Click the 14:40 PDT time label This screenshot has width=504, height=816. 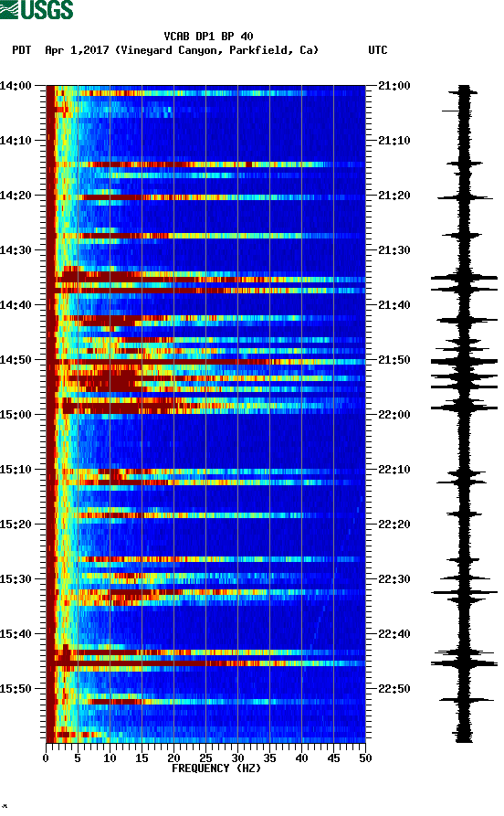[x=16, y=305]
